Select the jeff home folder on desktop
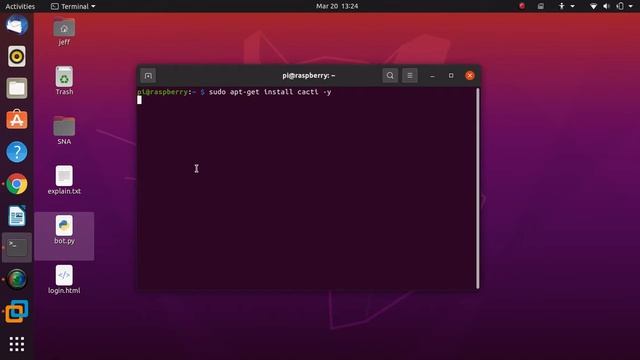The image size is (640, 360). [64, 31]
